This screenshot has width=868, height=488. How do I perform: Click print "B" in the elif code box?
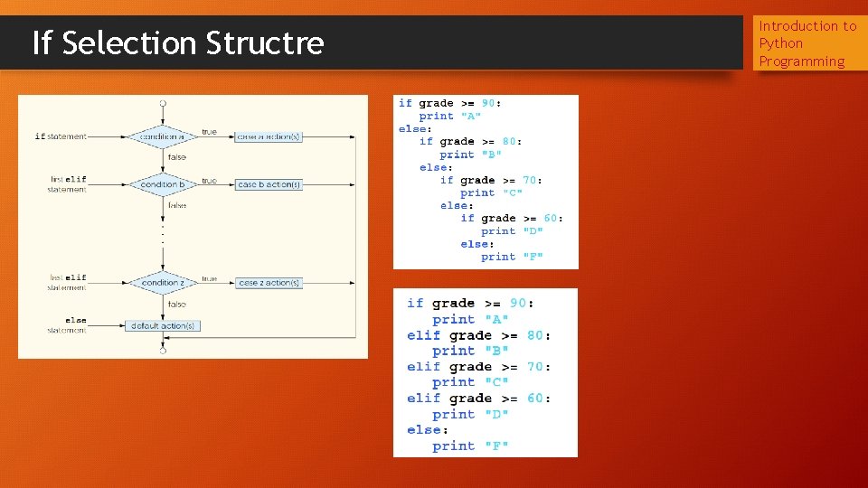[x=470, y=351]
